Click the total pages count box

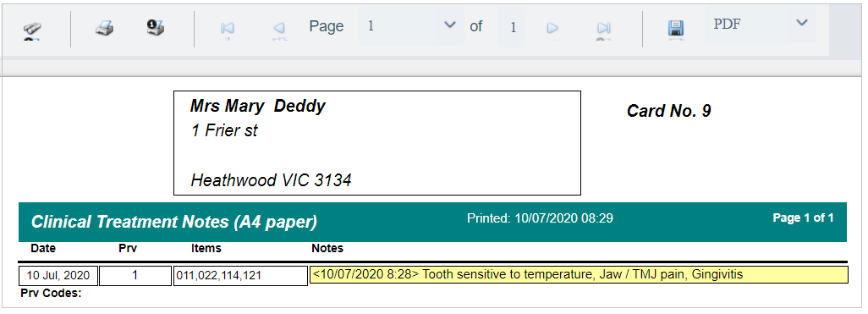[512, 26]
